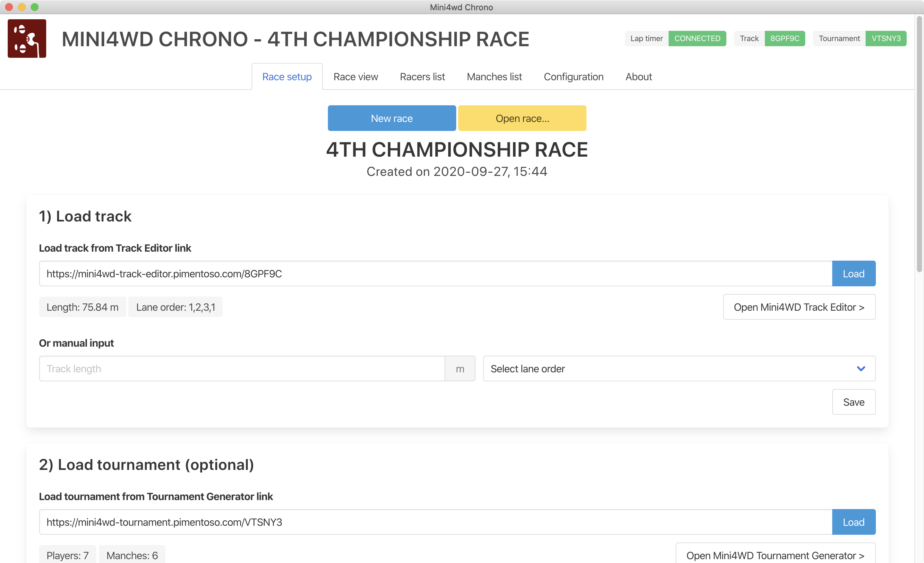Click the blue chevron on lane order
This screenshot has height=563, width=924.
coord(860,369)
